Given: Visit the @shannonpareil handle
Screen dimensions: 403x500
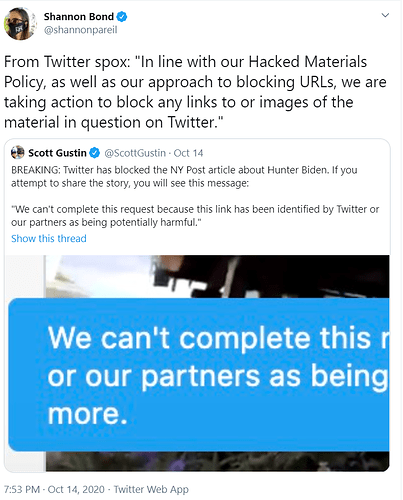Looking at the screenshot, I should click(80, 30).
